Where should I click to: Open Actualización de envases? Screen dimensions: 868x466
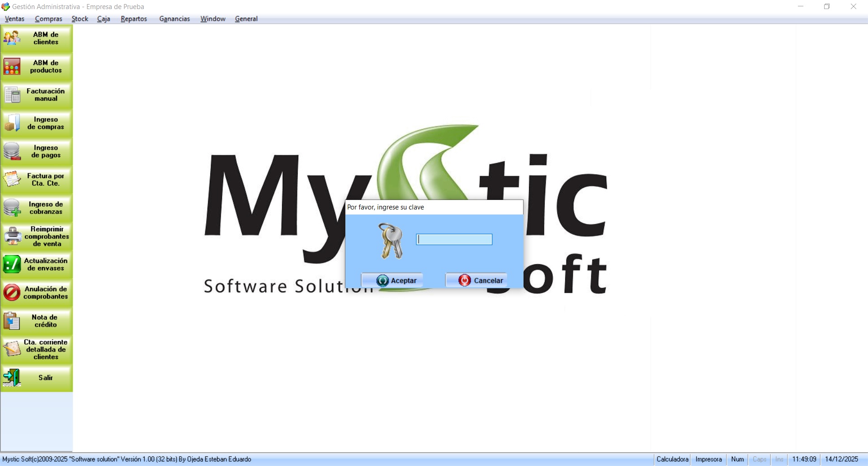[37, 265]
